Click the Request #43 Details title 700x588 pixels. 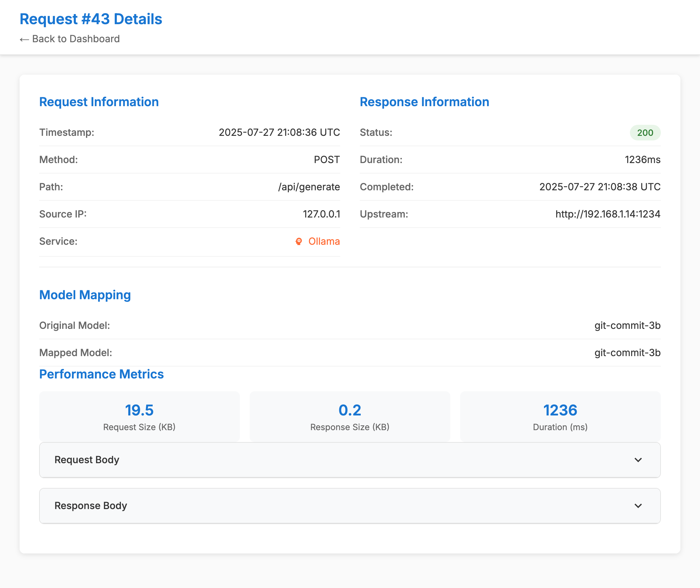pyautogui.click(x=91, y=19)
